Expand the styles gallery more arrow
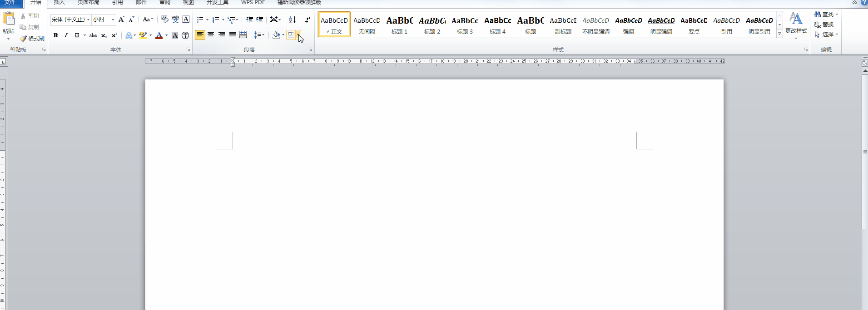 tap(780, 34)
